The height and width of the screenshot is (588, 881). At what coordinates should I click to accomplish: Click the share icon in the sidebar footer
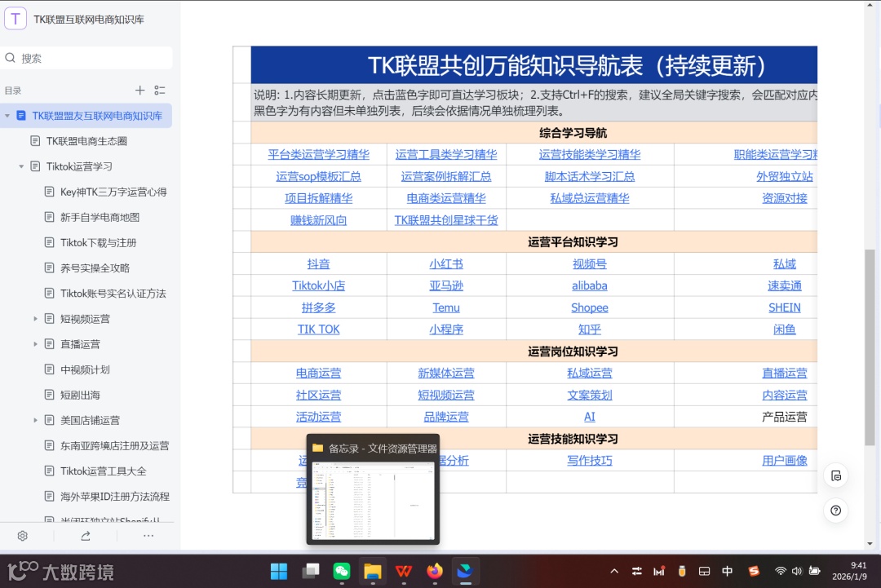pos(86,536)
